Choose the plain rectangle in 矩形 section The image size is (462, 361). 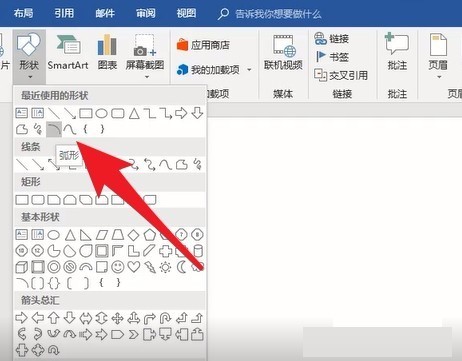click(22, 200)
